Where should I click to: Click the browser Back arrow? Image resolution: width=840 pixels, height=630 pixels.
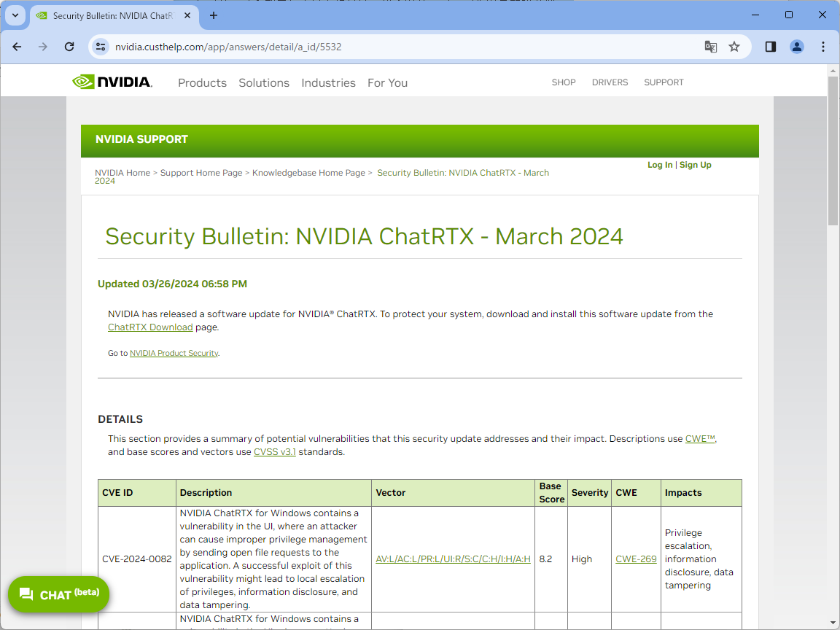point(17,47)
